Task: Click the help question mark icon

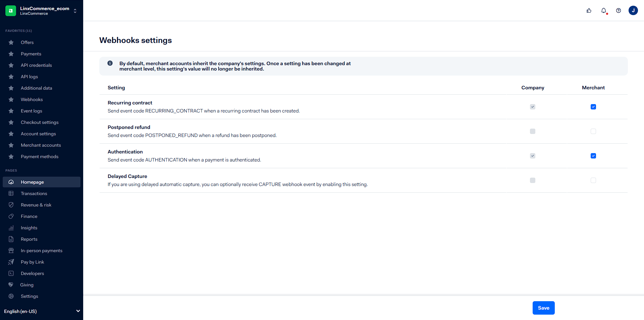Action: [619, 11]
